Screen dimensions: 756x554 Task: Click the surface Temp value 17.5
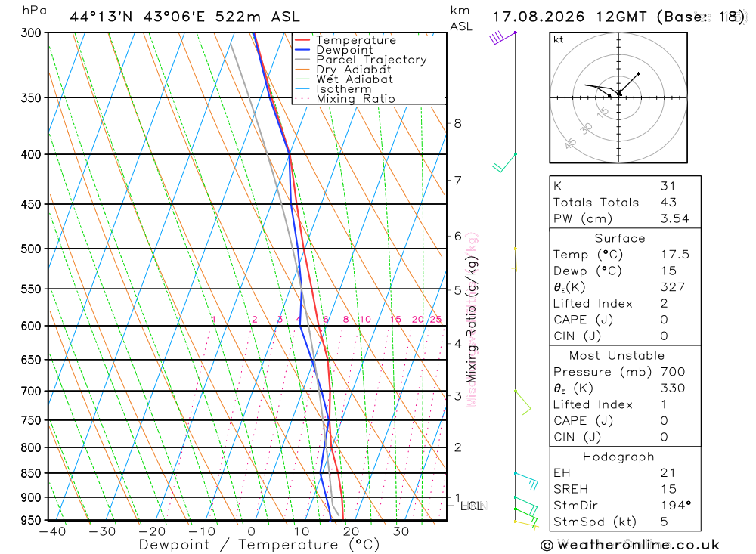pos(675,255)
